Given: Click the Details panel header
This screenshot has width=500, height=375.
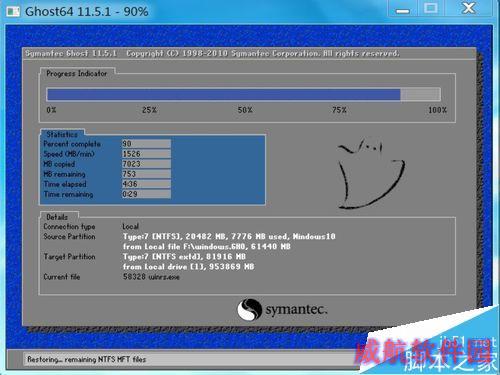Looking at the screenshot, I should 57,217.
